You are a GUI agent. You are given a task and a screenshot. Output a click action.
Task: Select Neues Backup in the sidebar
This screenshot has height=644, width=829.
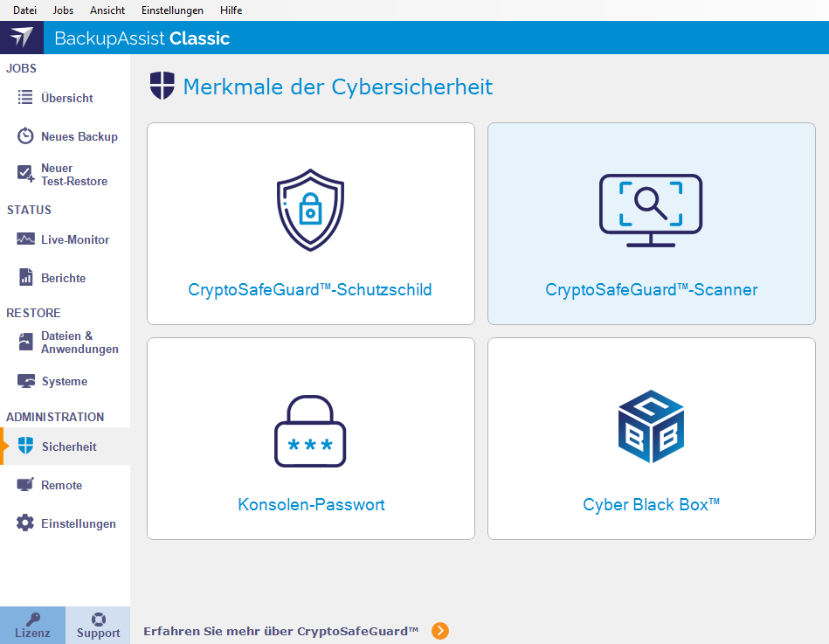click(x=74, y=136)
